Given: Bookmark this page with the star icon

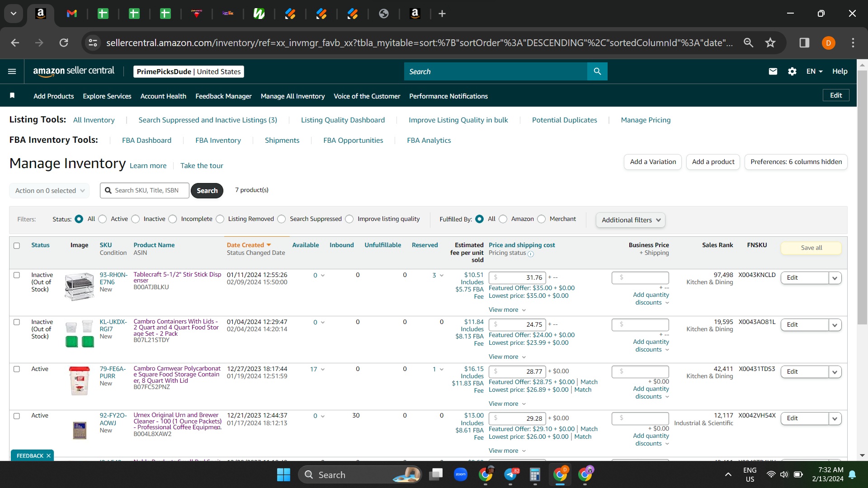Looking at the screenshot, I should (770, 42).
